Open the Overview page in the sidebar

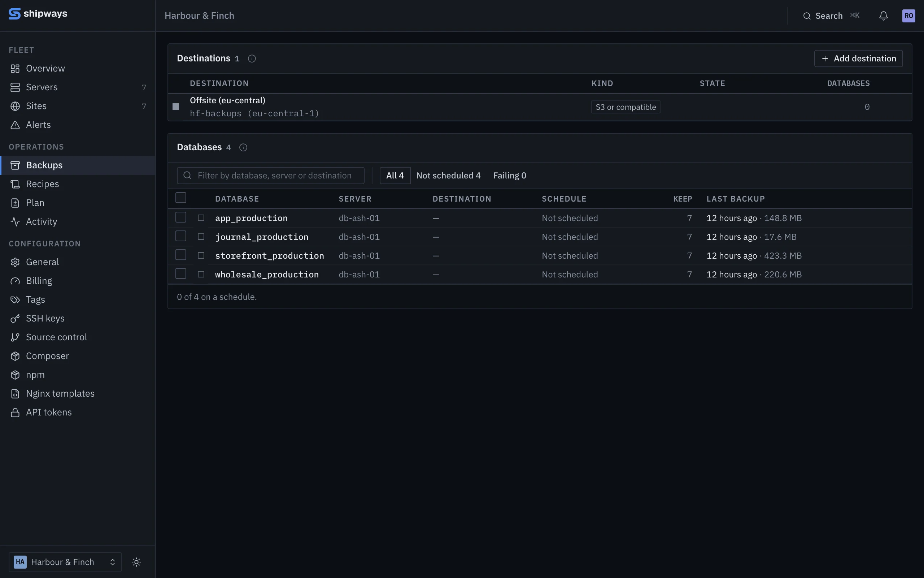click(78, 68)
